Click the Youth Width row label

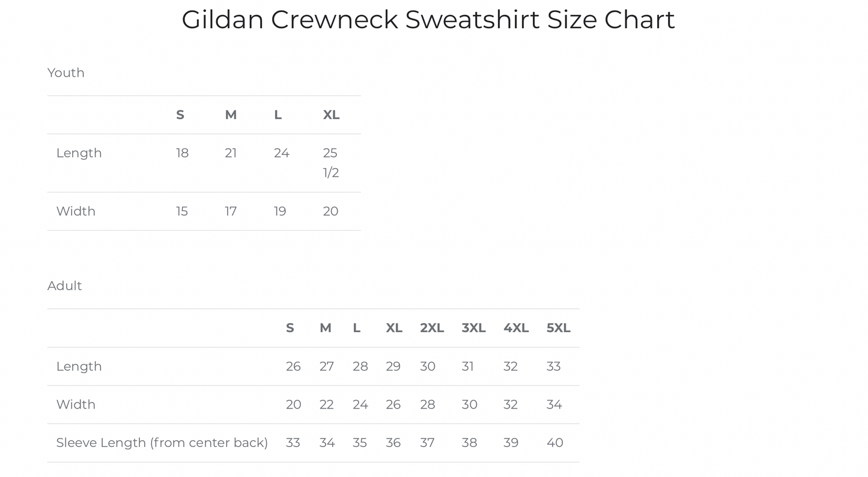point(76,211)
